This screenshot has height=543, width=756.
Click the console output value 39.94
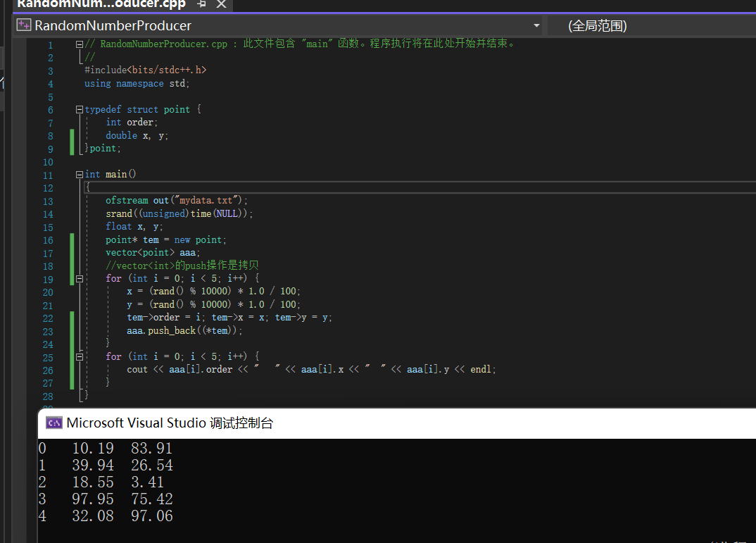93,466
